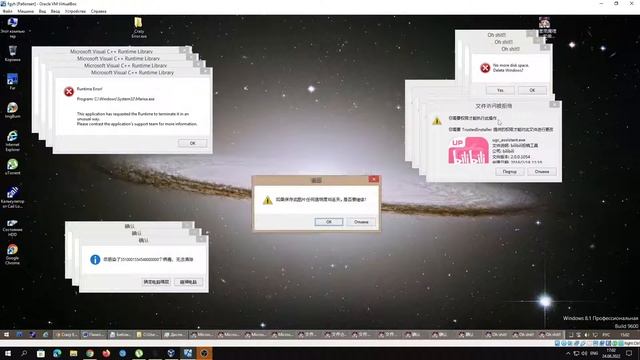
Task: Open the Справка menu
Action: pyautogui.click(x=98, y=11)
